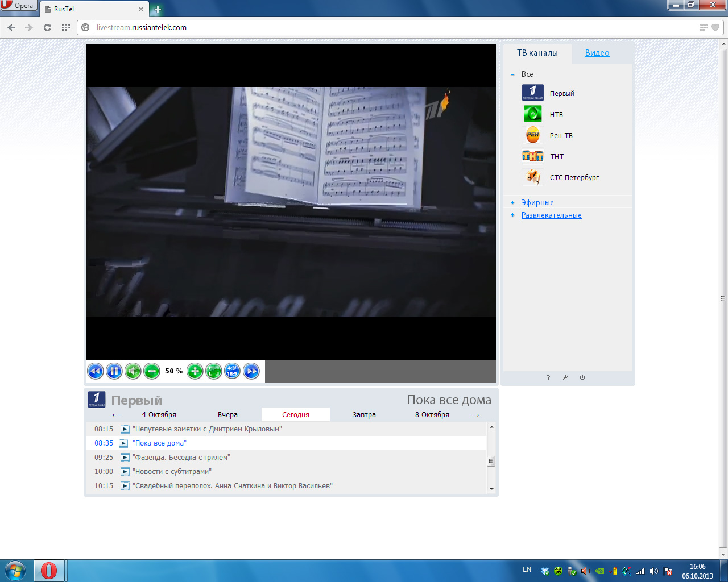Screen dimensions: 728x582
Task: Select the НТВ channel name
Action: point(556,115)
